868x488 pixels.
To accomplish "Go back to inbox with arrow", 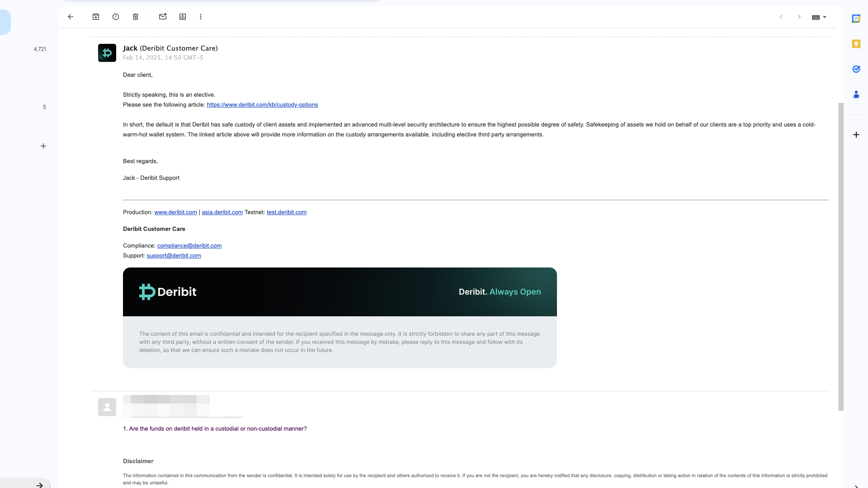I will (x=71, y=17).
